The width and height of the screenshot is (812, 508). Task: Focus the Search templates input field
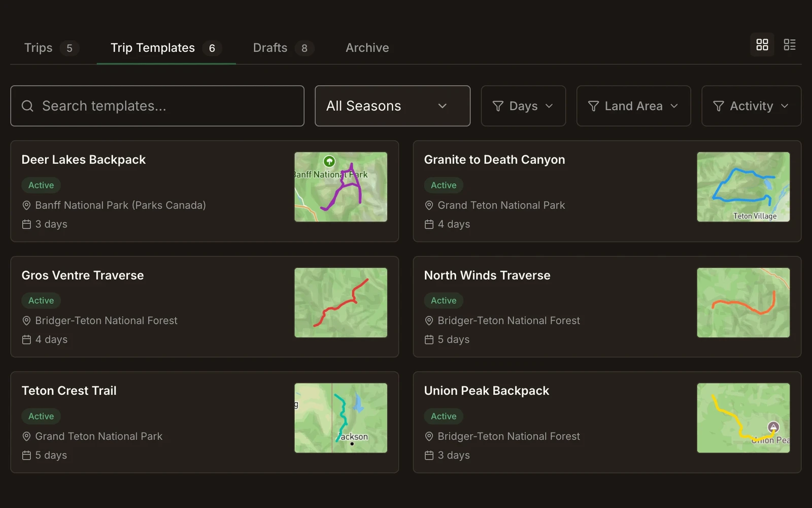pos(157,106)
